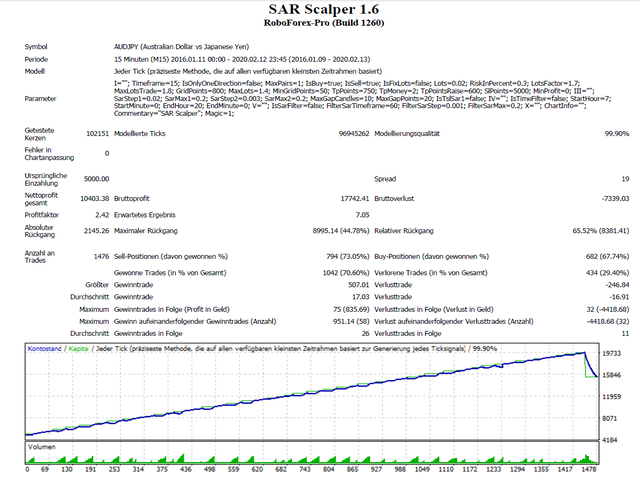Click the Modellierungsqualität label
This screenshot has width=640, height=480.
(407, 133)
